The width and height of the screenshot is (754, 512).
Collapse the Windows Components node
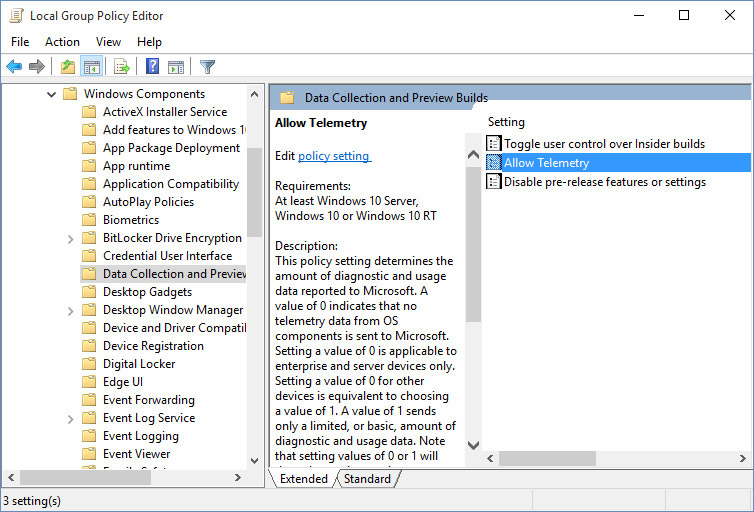(x=51, y=94)
